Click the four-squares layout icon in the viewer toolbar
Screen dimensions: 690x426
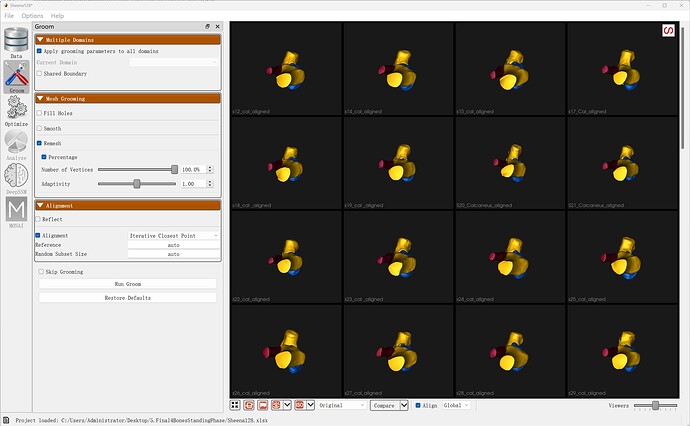pyautogui.click(x=235, y=405)
